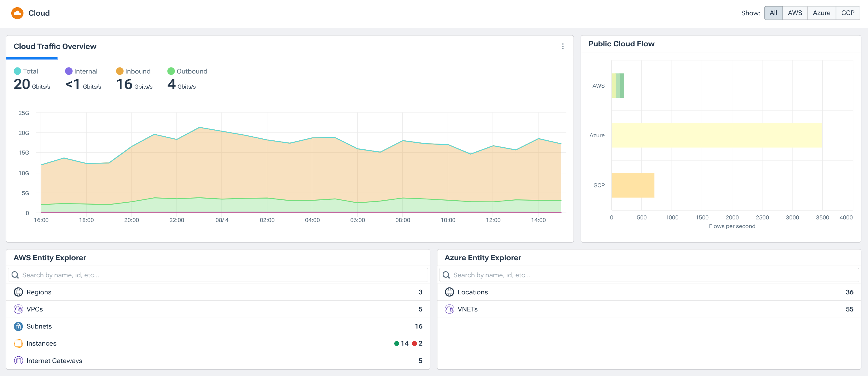Screen dimensions: 868x376
Task: Toggle the Inbound series in the legend
Action: pos(134,71)
